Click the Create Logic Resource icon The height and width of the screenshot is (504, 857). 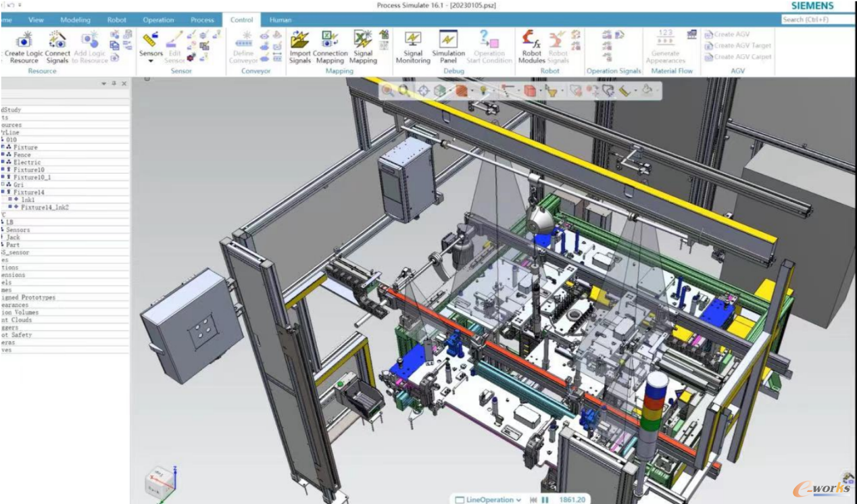[24, 40]
